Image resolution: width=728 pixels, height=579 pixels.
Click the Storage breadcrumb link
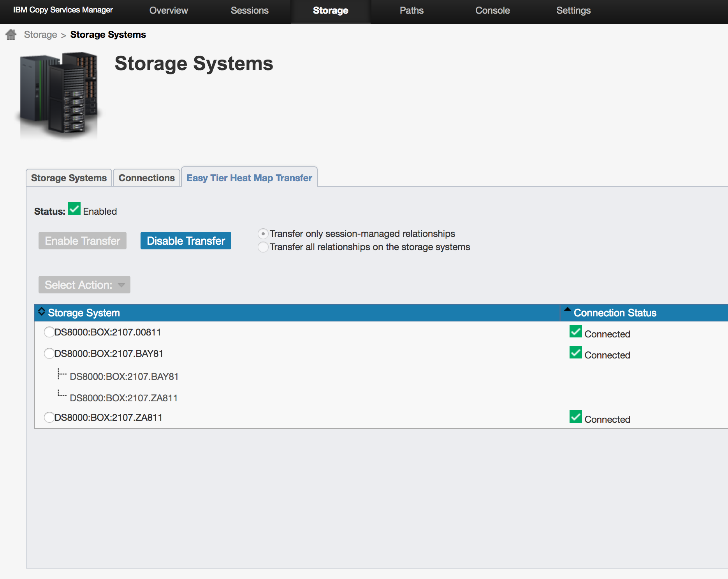click(40, 35)
